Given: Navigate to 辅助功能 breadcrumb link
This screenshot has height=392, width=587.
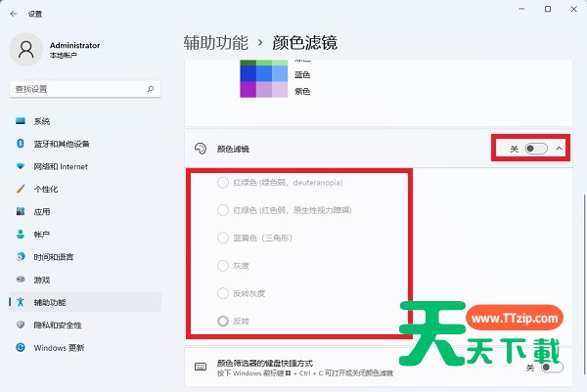Looking at the screenshot, I should click(216, 43).
